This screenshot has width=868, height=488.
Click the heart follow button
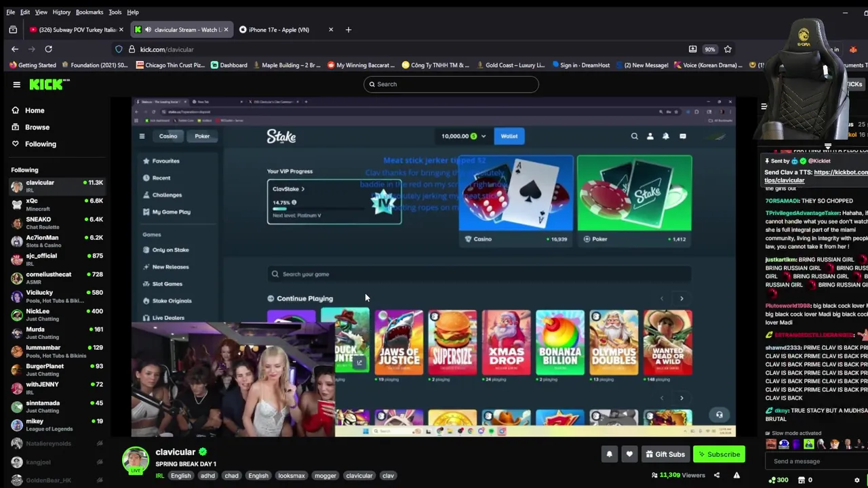(629, 454)
